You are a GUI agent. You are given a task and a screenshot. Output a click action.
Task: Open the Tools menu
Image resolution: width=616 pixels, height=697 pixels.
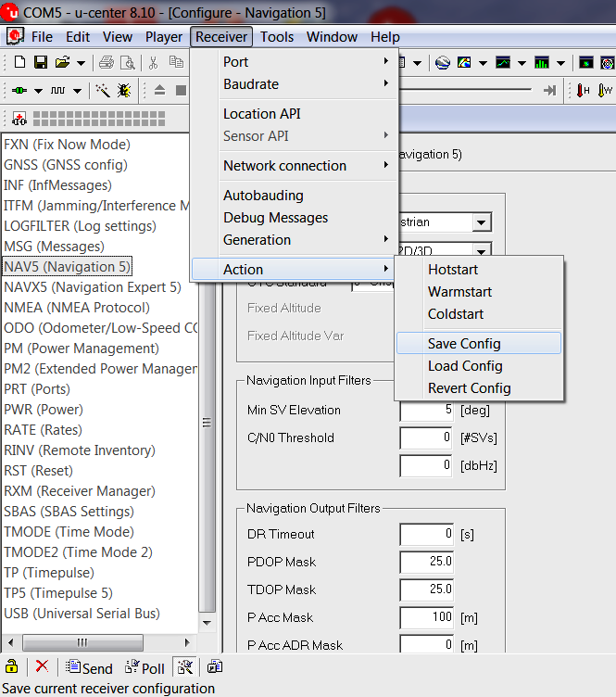(x=277, y=37)
